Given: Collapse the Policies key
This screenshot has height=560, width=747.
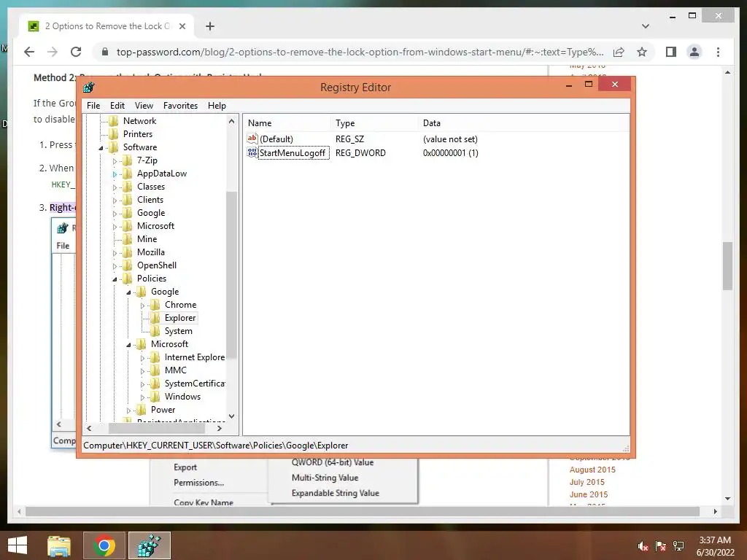Looking at the screenshot, I should (x=115, y=279).
